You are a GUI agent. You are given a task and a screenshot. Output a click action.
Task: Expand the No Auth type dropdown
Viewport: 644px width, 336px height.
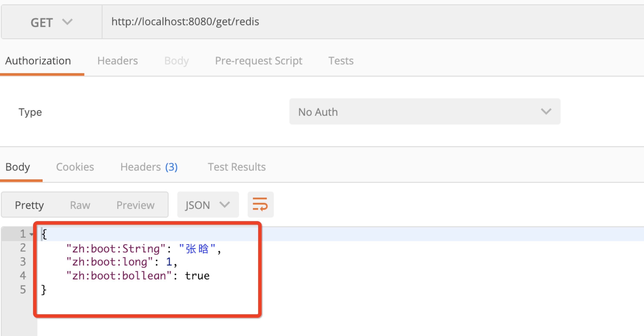[x=425, y=112]
